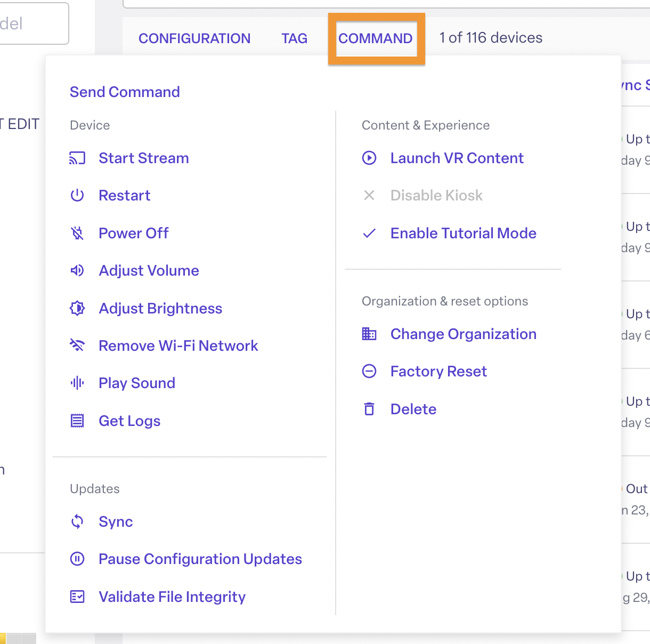Select the Adjust Brightness icon

coord(77,308)
